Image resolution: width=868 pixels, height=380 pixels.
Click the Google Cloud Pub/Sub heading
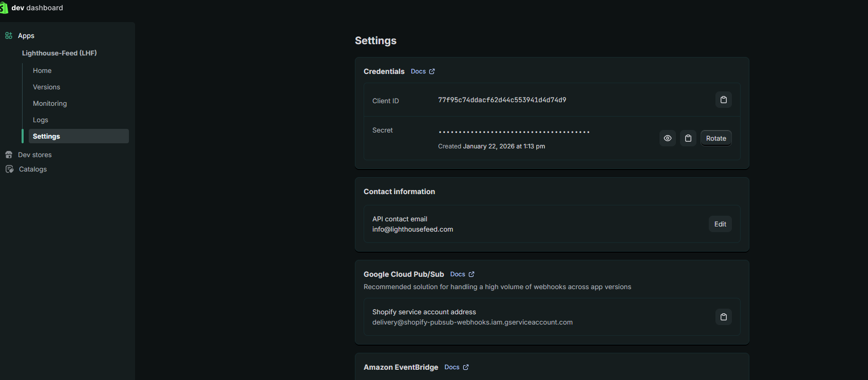[404, 274]
